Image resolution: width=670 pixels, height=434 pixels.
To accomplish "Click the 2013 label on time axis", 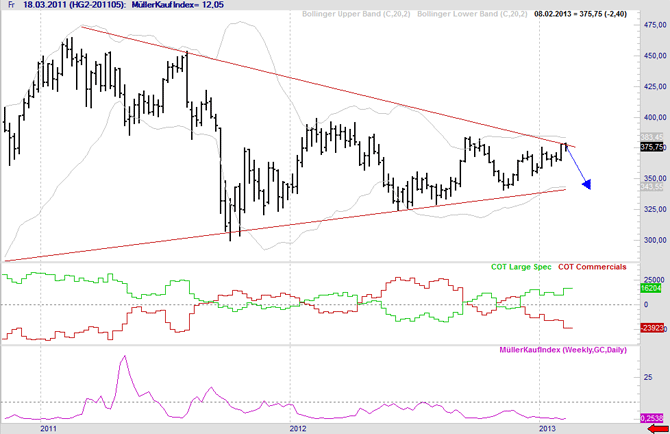I will point(547,428).
